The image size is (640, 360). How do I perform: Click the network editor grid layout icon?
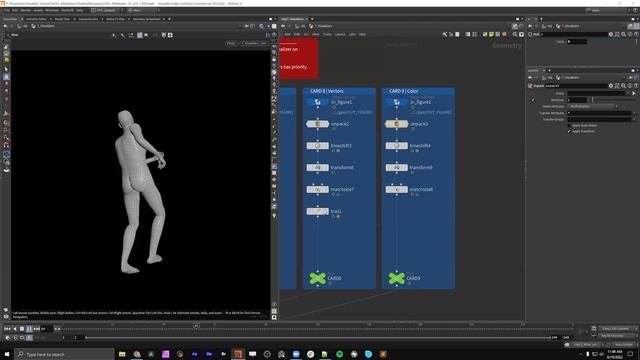pos(474,35)
